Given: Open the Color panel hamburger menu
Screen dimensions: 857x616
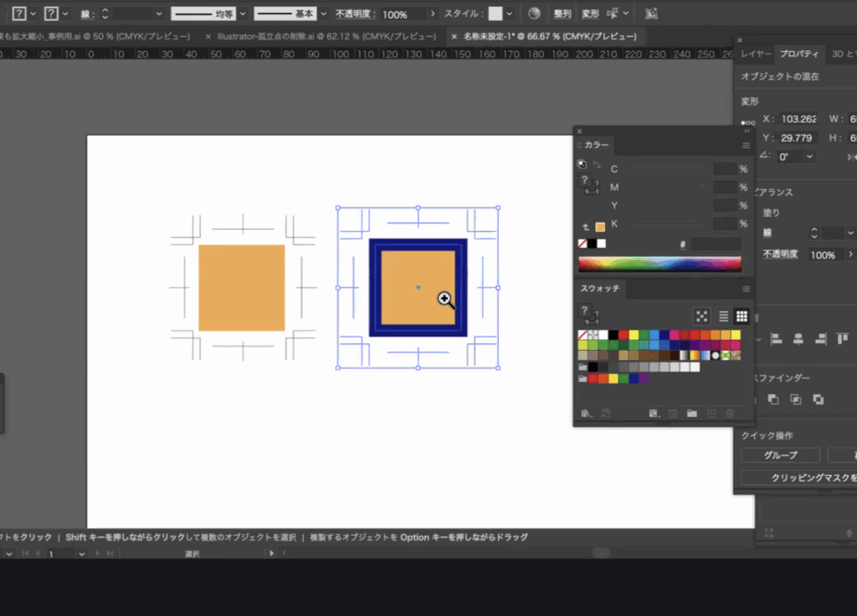Looking at the screenshot, I should (746, 145).
